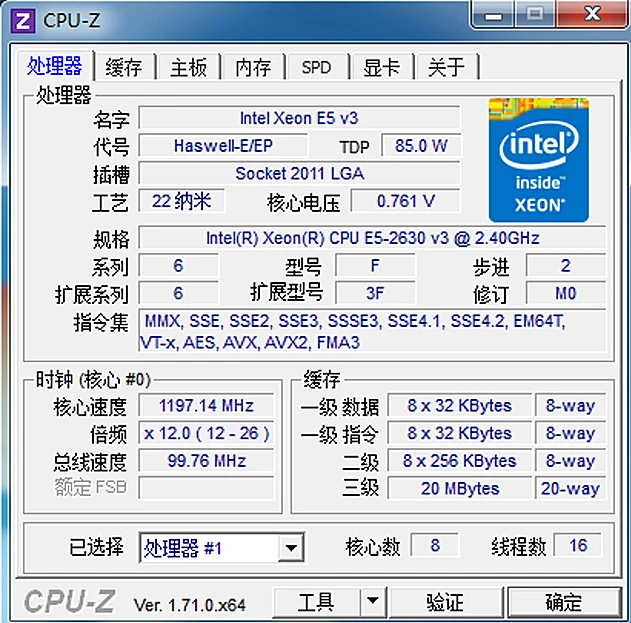The width and height of the screenshot is (631, 623).
Task: Expand the 工具 button dropdown arrow
Action: pos(373,601)
